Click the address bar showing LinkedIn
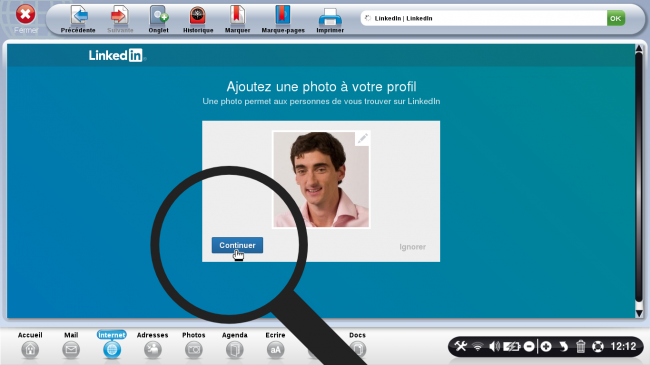 coord(483,18)
